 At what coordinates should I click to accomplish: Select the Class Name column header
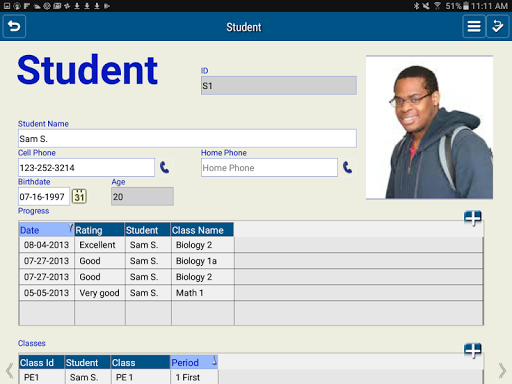tap(202, 230)
